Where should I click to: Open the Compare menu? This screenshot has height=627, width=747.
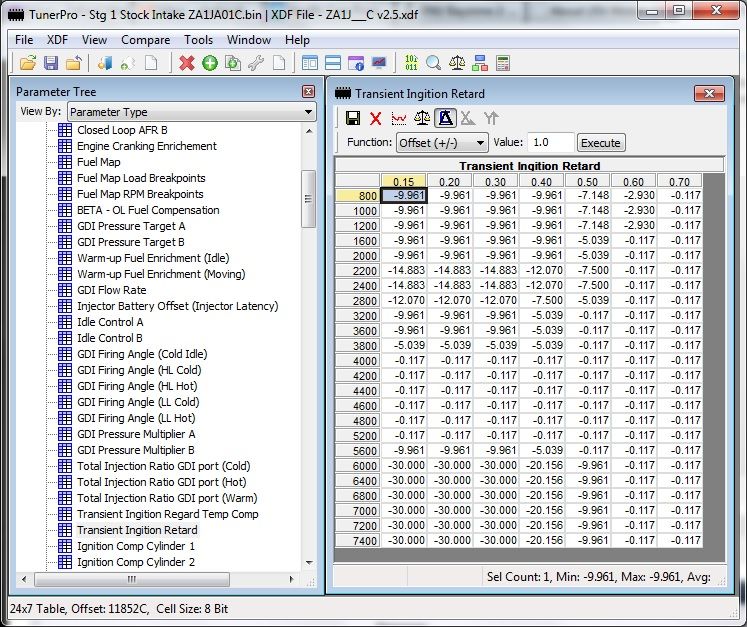pyautogui.click(x=146, y=40)
